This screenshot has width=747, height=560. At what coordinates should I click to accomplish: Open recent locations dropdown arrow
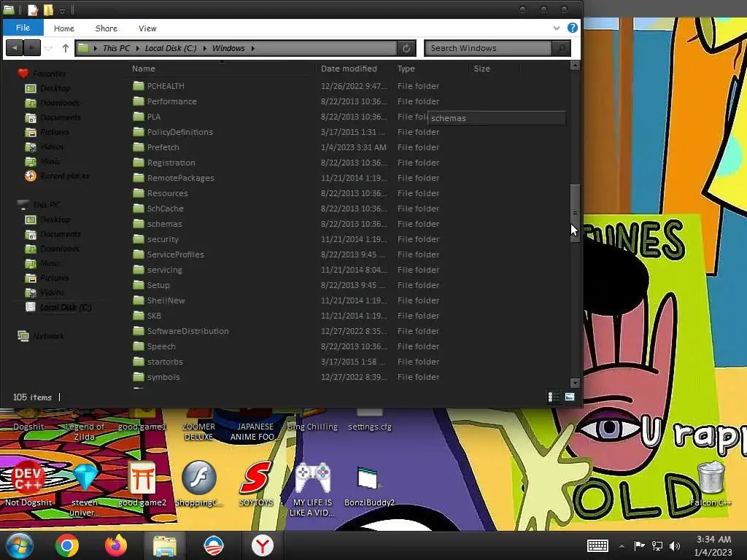coord(49,49)
